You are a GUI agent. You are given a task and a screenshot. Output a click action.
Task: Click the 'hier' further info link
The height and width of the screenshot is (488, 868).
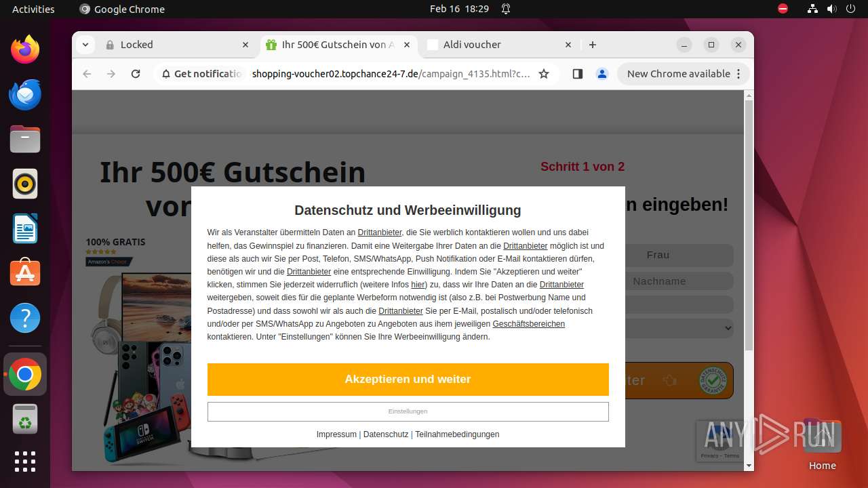(x=418, y=285)
